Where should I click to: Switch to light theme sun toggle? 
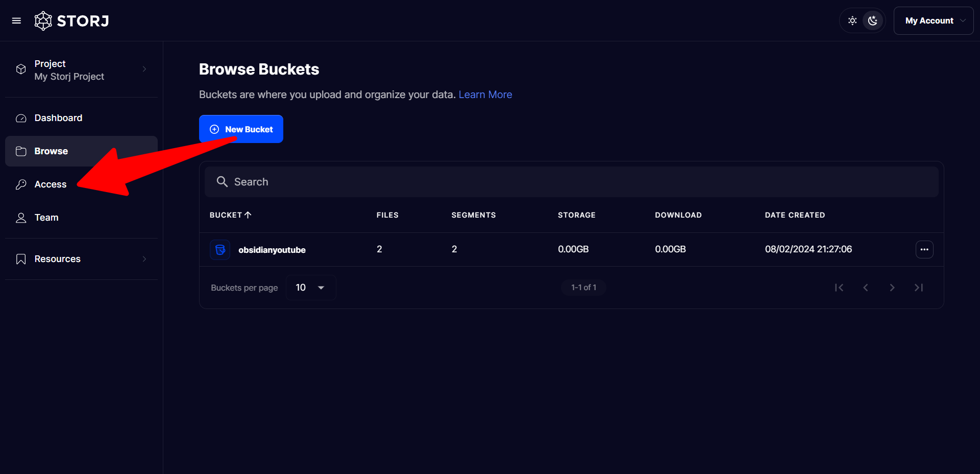(x=852, y=21)
